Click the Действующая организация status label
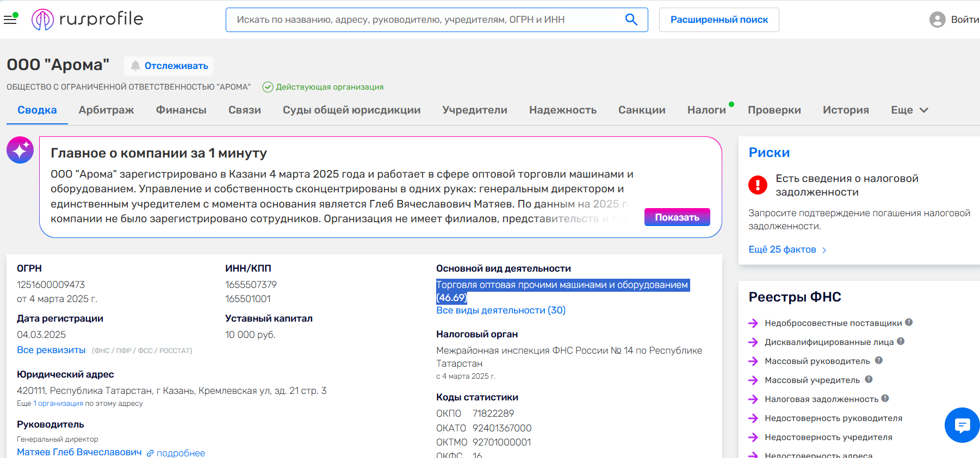The height and width of the screenshot is (458, 980). (323, 87)
